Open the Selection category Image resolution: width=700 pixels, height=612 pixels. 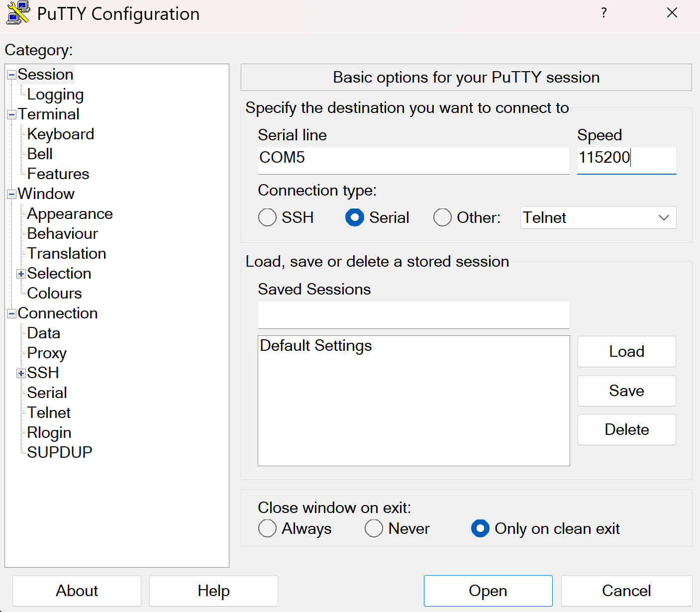59,274
